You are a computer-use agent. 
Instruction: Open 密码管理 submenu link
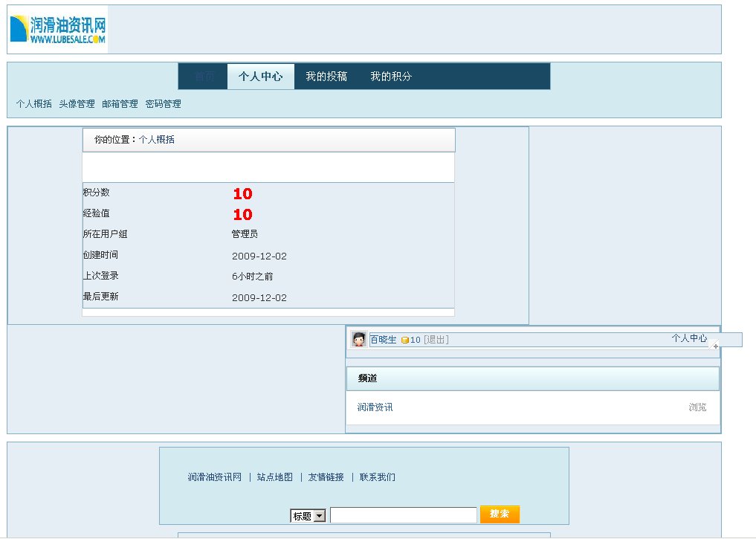tap(163, 103)
